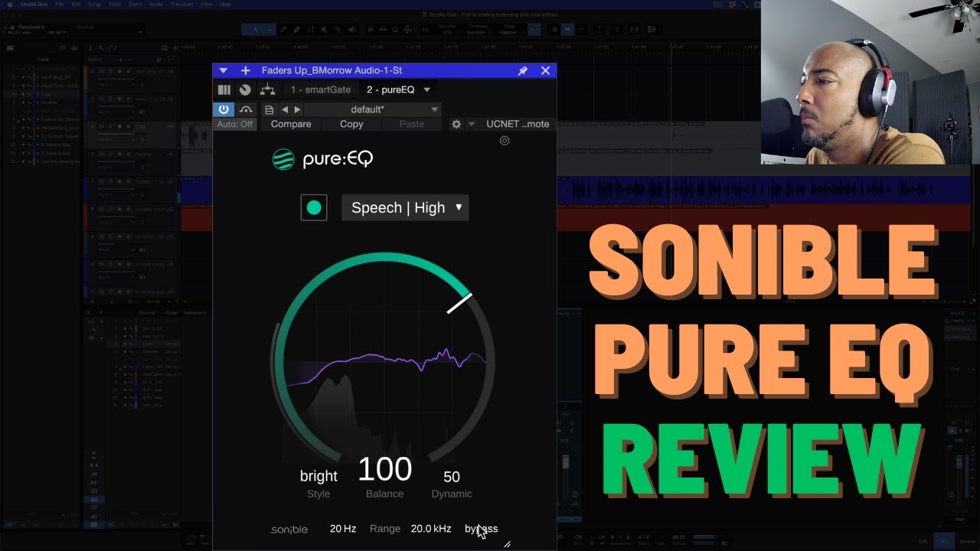Select the 2 - pureEQ tab
This screenshot has width=980, height=551.
point(390,90)
